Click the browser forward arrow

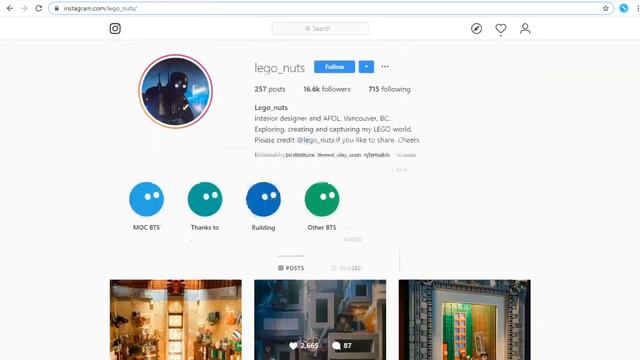point(24,8)
